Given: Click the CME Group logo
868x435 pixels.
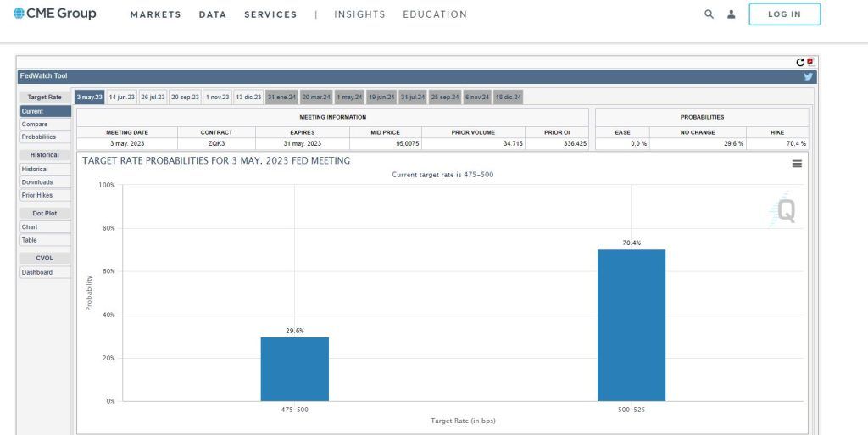Looking at the screenshot, I should point(54,14).
